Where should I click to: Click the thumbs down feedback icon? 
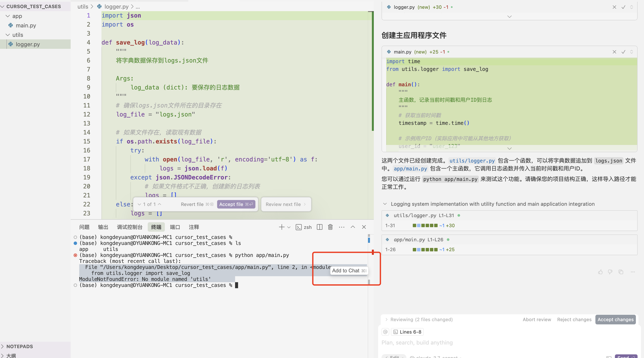click(x=610, y=272)
